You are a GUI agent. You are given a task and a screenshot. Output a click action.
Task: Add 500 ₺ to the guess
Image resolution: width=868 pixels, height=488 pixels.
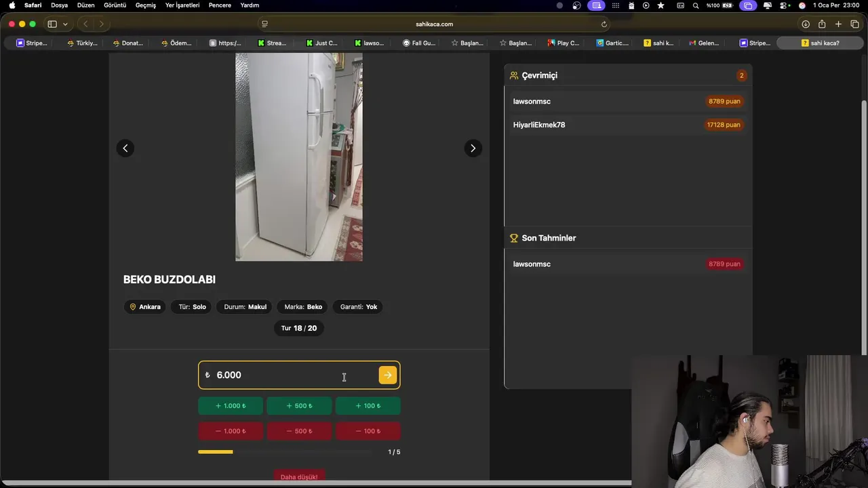pyautogui.click(x=299, y=406)
